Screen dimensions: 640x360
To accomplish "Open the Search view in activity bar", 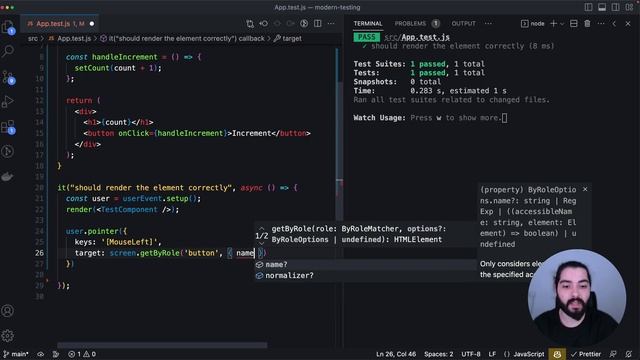I will [x=8, y=51].
